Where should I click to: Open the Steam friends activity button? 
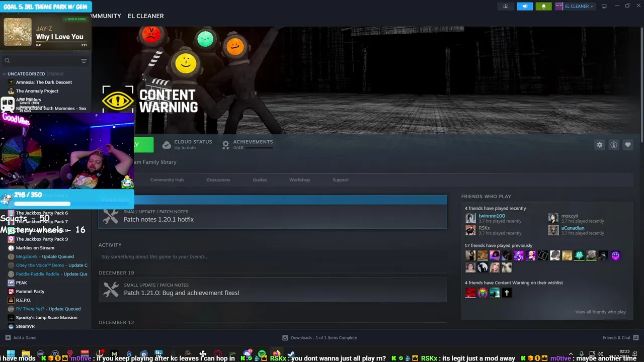click(506, 7)
